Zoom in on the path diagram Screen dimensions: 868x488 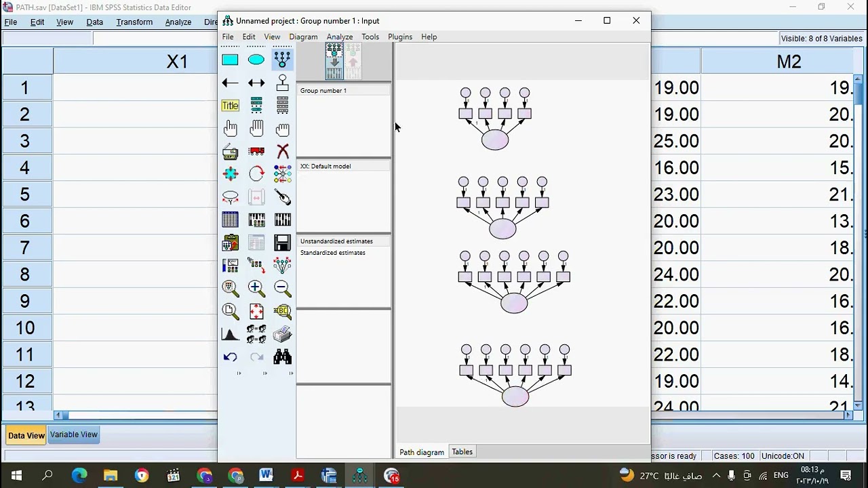[256, 288]
